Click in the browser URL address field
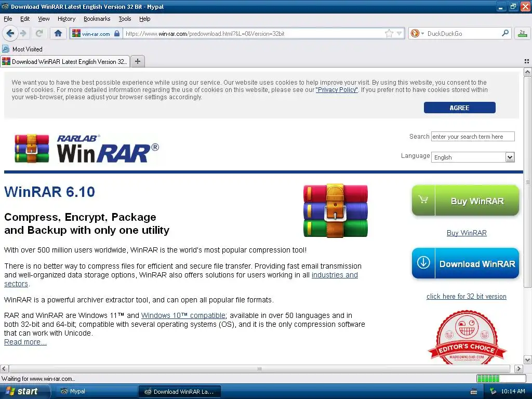The width and height of the screenshot is (532, 399). [255, 34]
